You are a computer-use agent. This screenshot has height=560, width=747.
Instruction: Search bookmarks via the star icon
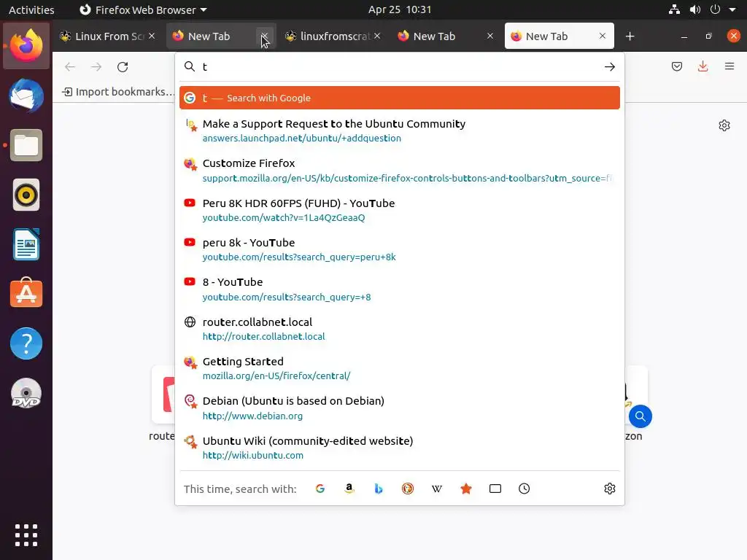click(466, 489)
